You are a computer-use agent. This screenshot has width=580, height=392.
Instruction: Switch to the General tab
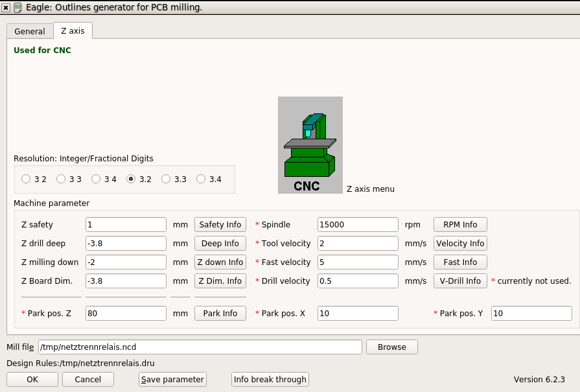[30, 31]
